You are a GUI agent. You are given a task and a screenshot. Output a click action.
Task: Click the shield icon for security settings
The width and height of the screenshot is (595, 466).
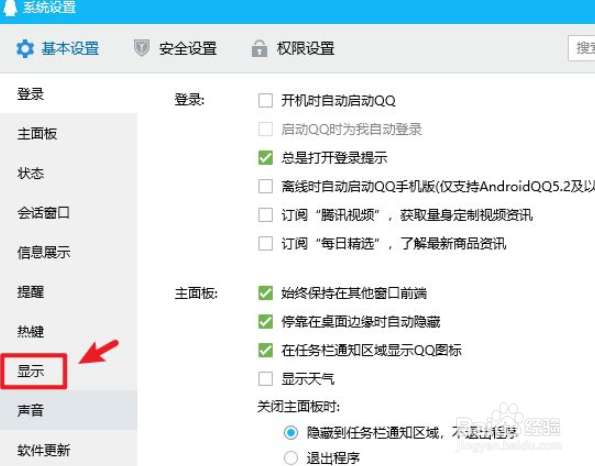[142, 48]
